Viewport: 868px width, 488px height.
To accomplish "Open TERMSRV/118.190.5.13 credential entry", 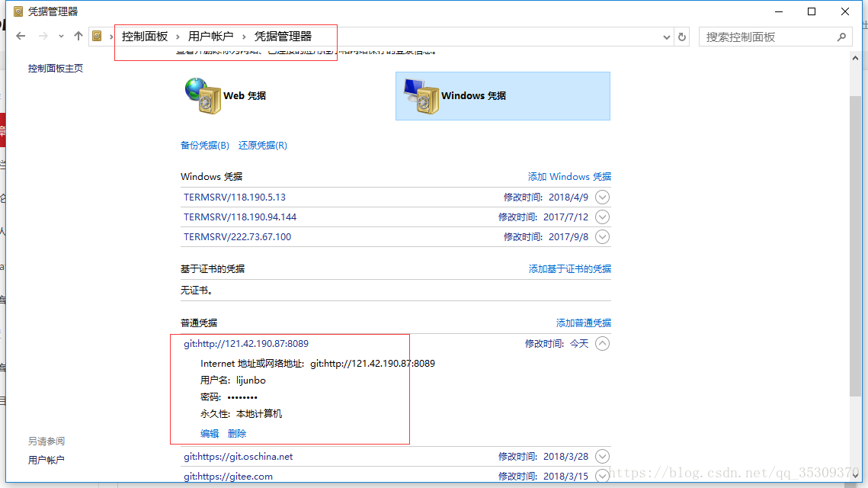I will tap(235, 197).
